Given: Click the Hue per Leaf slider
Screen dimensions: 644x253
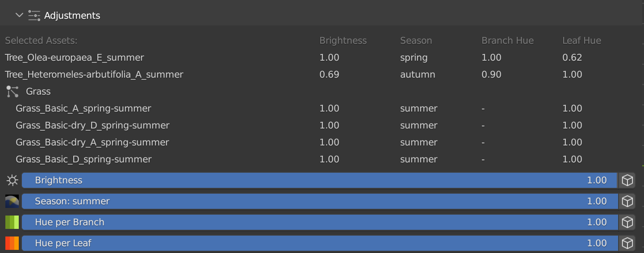Looking at the screenshot, I should [319, 243].
